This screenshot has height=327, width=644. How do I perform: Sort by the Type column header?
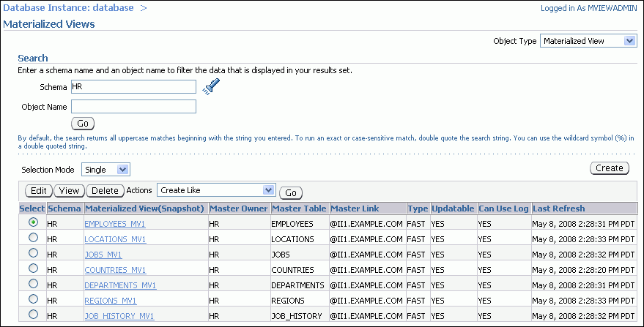418,208
